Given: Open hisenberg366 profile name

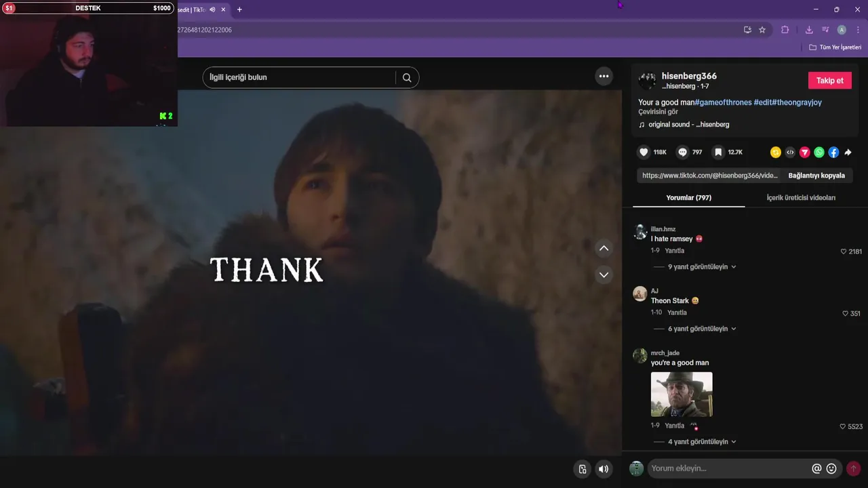Looking at the screenshot, I should [689, 76].
